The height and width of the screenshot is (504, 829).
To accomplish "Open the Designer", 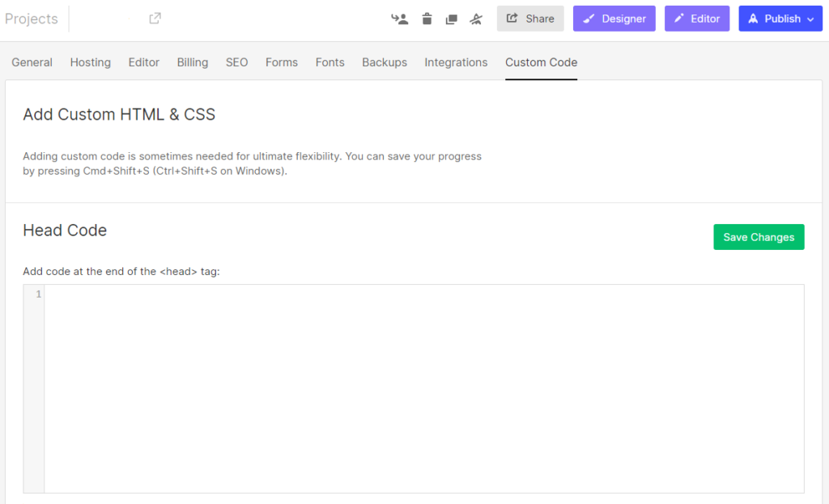I will (x=614, y=19).
